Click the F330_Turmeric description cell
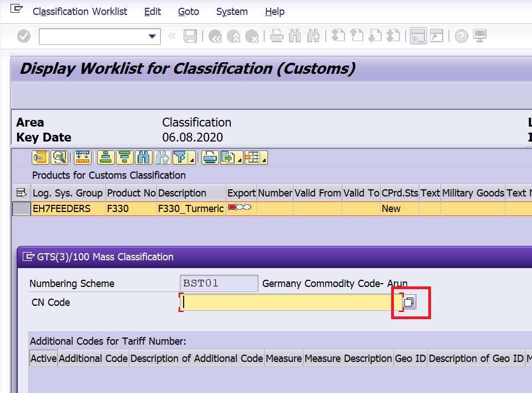Image resolution: width=532 pixels, height=393 pixels. [x=191, y=208]
